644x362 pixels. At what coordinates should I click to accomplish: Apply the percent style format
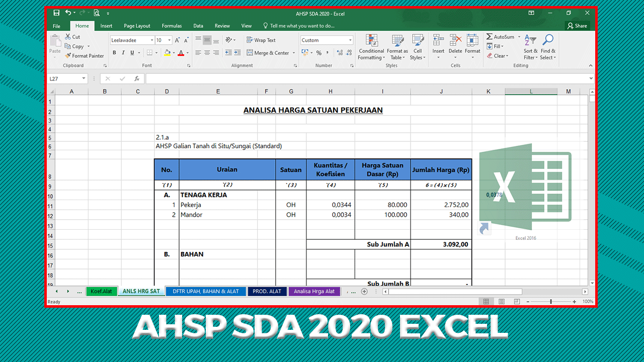[x=319, y=53]
